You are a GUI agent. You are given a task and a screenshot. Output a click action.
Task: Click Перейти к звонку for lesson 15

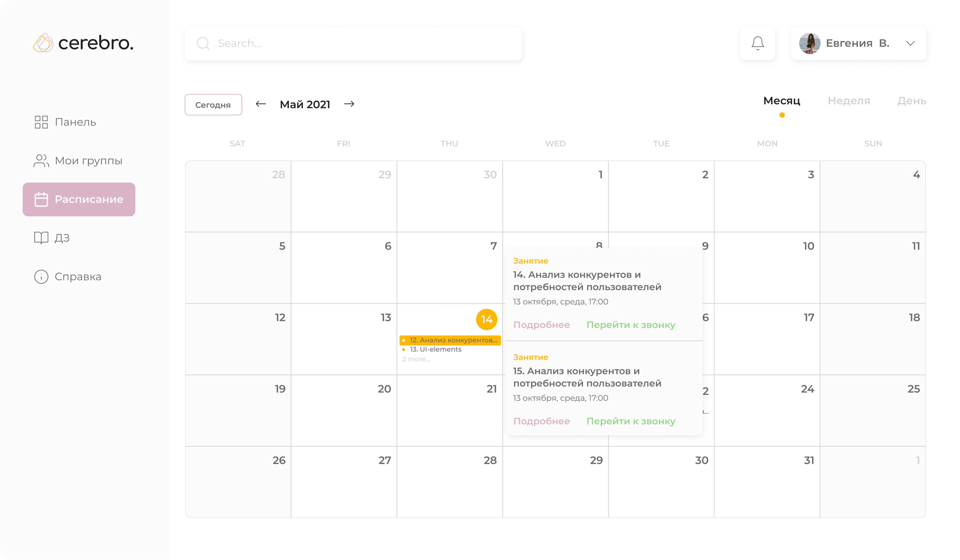click(631, 421)
